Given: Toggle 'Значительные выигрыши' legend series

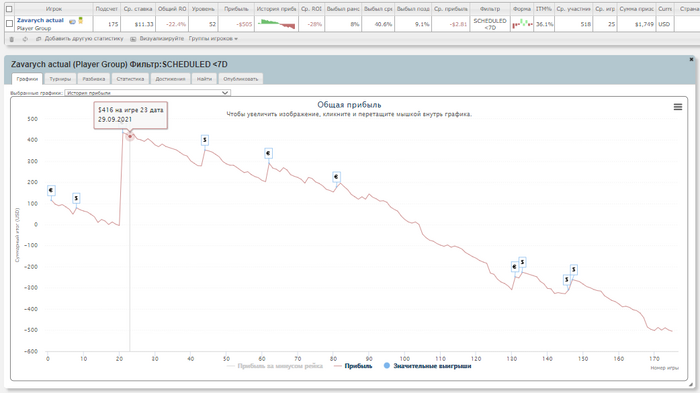Looking at the screenshot, I should click(428, 366).
